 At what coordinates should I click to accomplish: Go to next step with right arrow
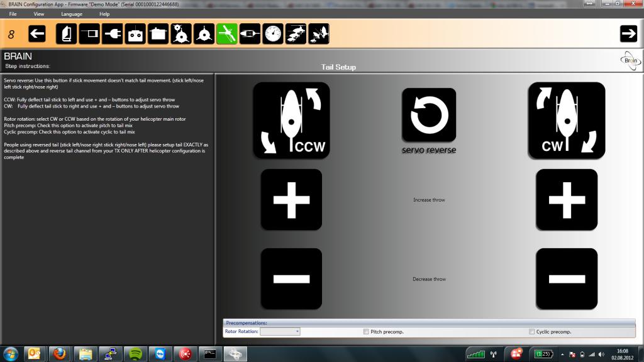(628, 34)
